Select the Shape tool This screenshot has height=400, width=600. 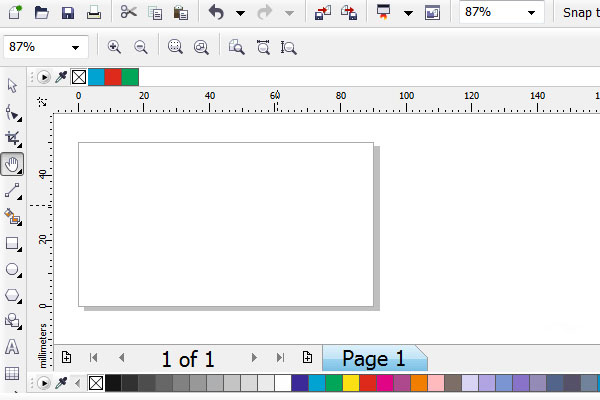point(13,113)
